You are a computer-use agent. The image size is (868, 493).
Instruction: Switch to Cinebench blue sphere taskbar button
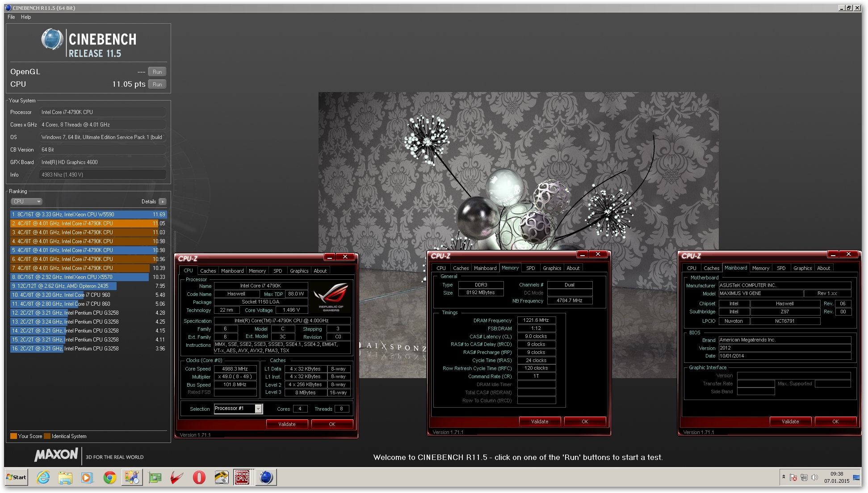click(266, 477)
